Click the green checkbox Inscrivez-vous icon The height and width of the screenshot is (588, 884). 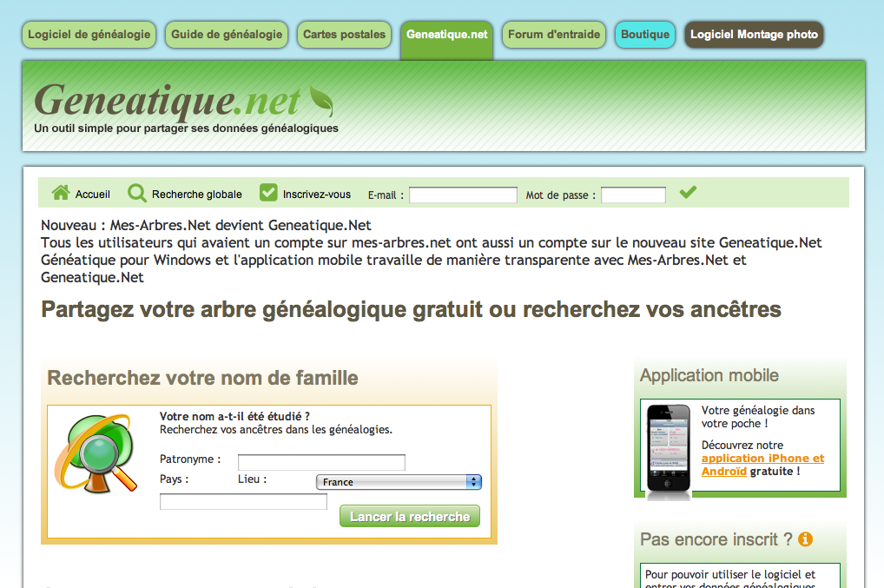pos(268,192)
